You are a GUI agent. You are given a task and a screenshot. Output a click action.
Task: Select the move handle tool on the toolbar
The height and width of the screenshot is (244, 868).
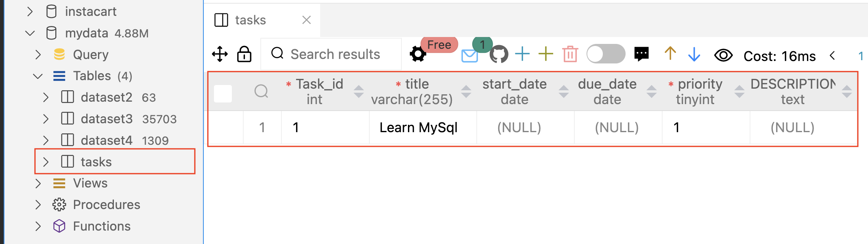(x=220, y=53)
